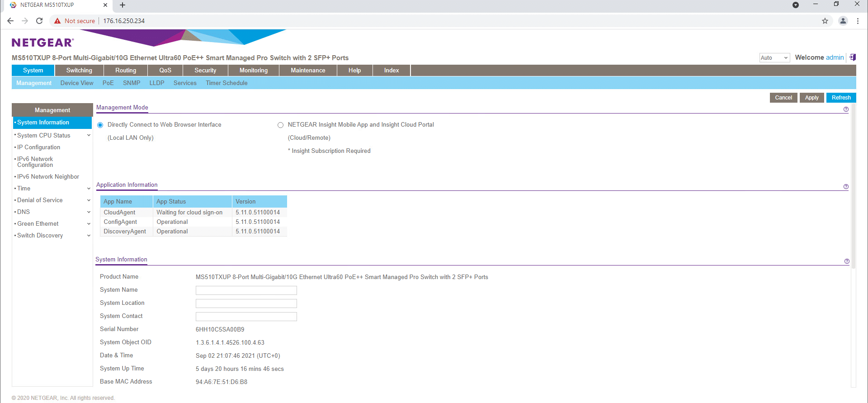This screenshot has width=868, height=403.
Task: Click the Management sidebar header
Action: click(x=52, y=110)
